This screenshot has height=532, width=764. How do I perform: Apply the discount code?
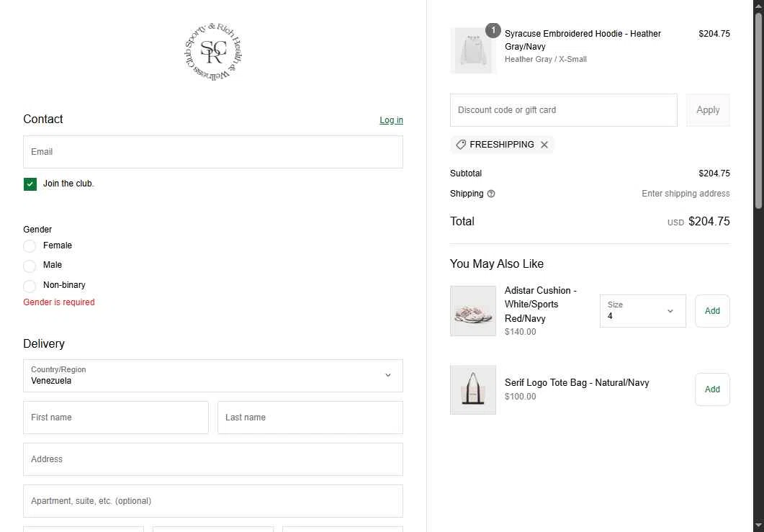click(x=708, y=110)
